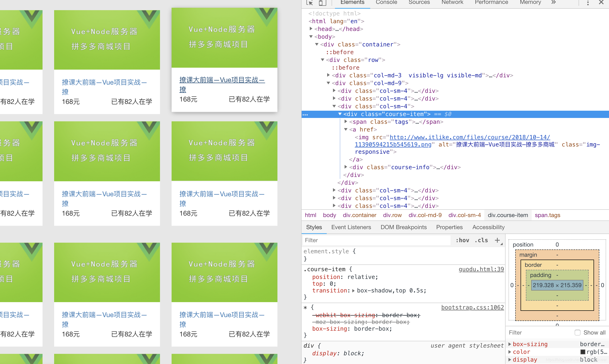Click the computed color swatch
This screenshot has width=609, height=364.
tap(583, 352)
